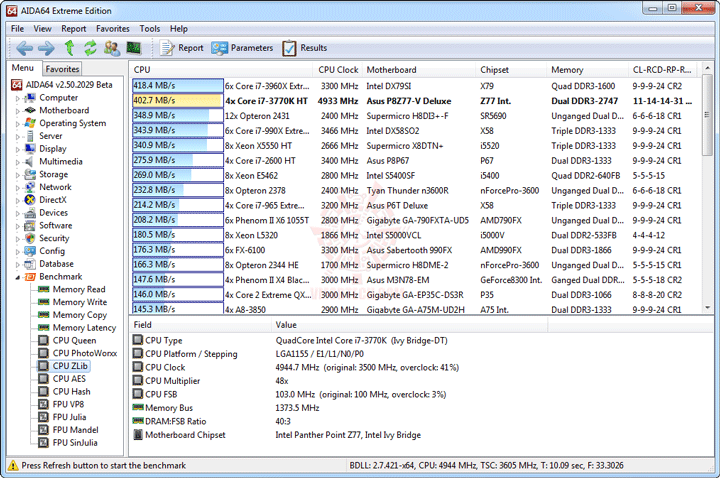Screen dimensions: 720x478
Task: Expand the Storage tree node
Action: (x=17, y=175)
